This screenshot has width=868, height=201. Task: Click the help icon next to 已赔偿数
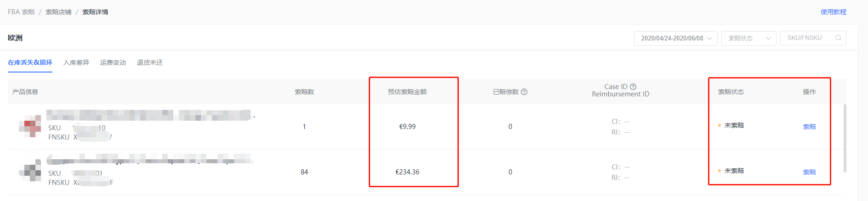coord(524,92)
